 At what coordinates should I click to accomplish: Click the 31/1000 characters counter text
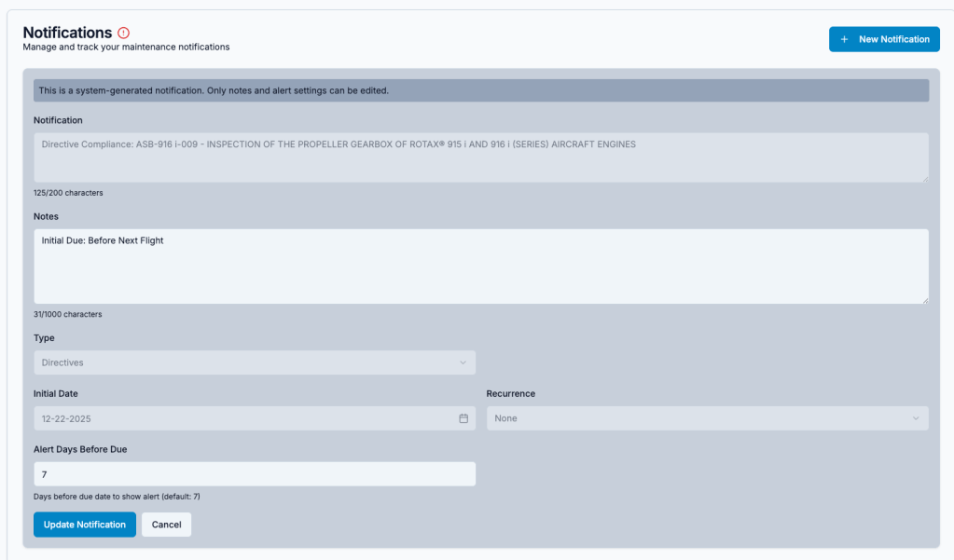tap(68, 314)
